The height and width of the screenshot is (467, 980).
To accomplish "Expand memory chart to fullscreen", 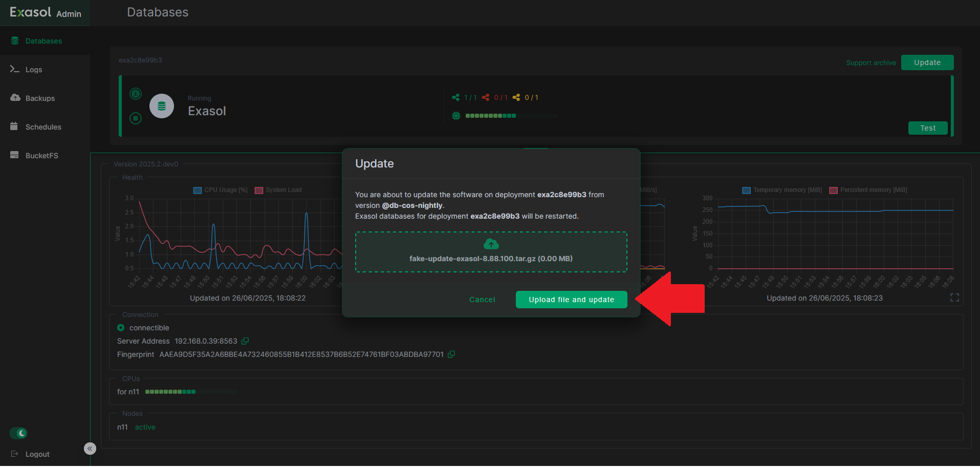I will coord(954,298).
